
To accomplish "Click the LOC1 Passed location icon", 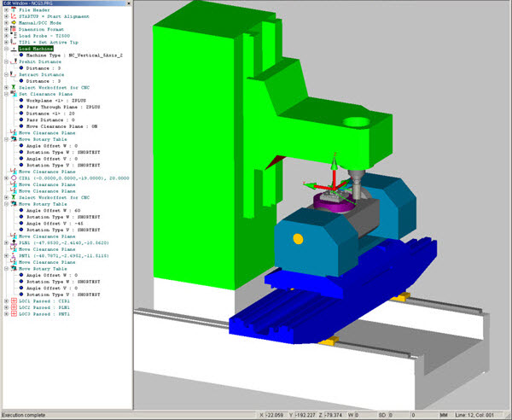I will [x=14, y=301].
